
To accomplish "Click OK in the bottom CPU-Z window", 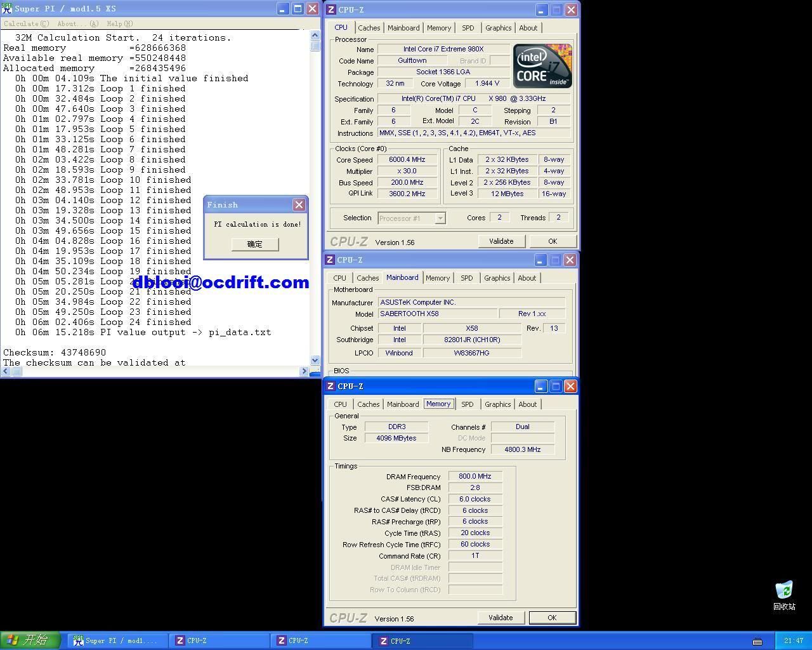I will tap(552, 618).
